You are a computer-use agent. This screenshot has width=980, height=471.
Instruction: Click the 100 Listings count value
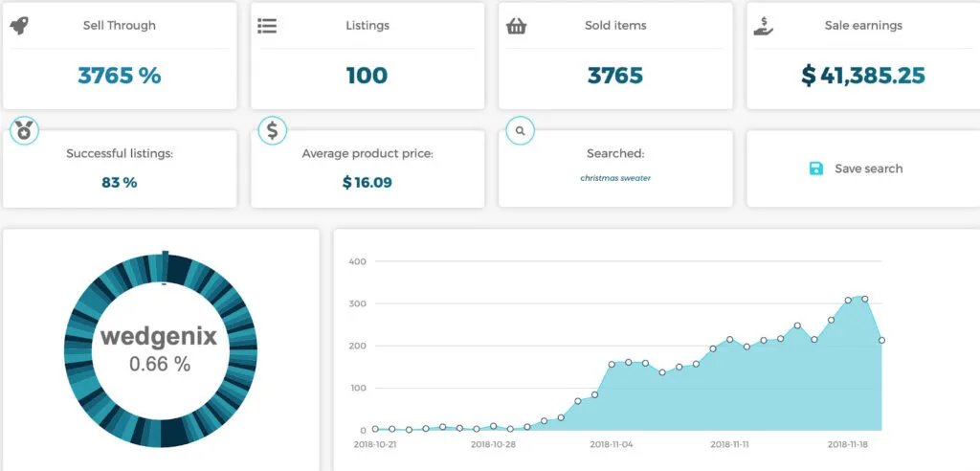(367, 76)
